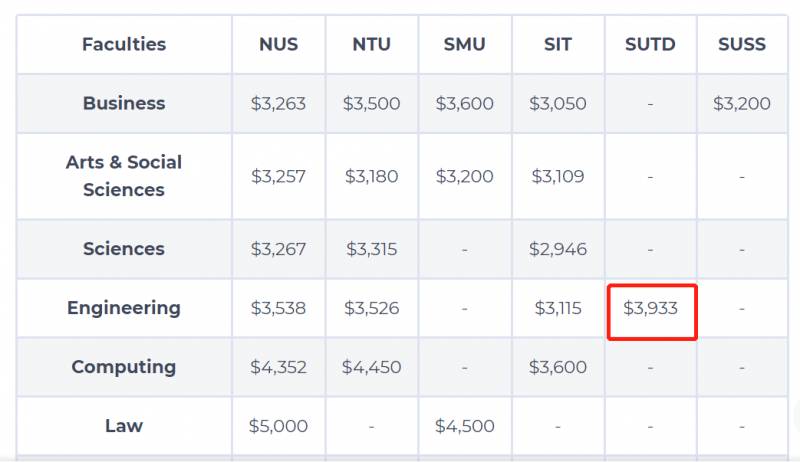
Task: Click the SMU column header
Action: 464,44
